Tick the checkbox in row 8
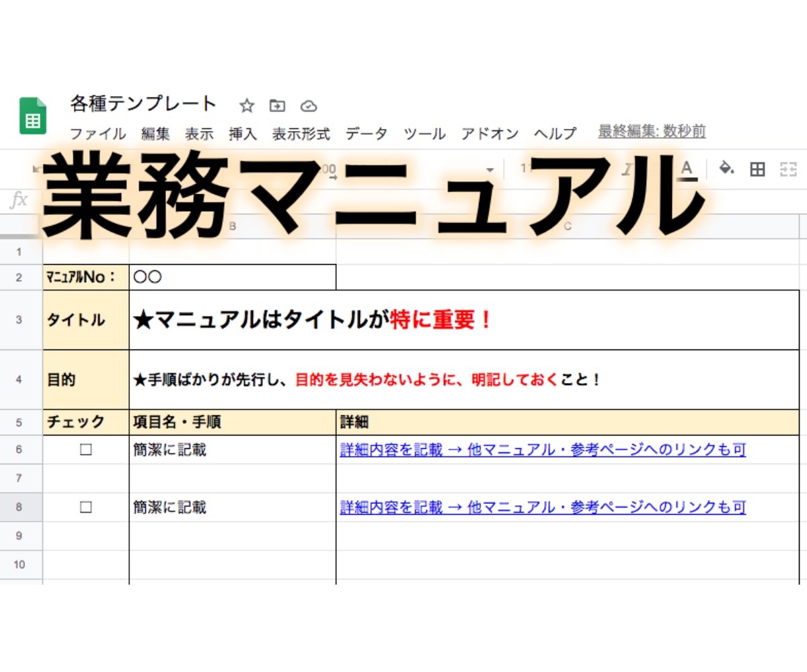This screenshot has width=807, height=672. pos(85,507)
